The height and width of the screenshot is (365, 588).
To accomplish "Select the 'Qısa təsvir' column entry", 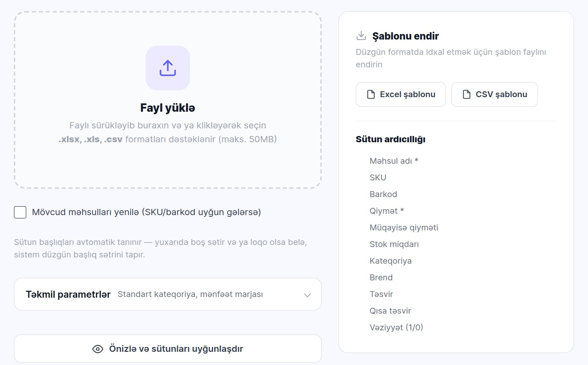I will [x=390, y=311].
